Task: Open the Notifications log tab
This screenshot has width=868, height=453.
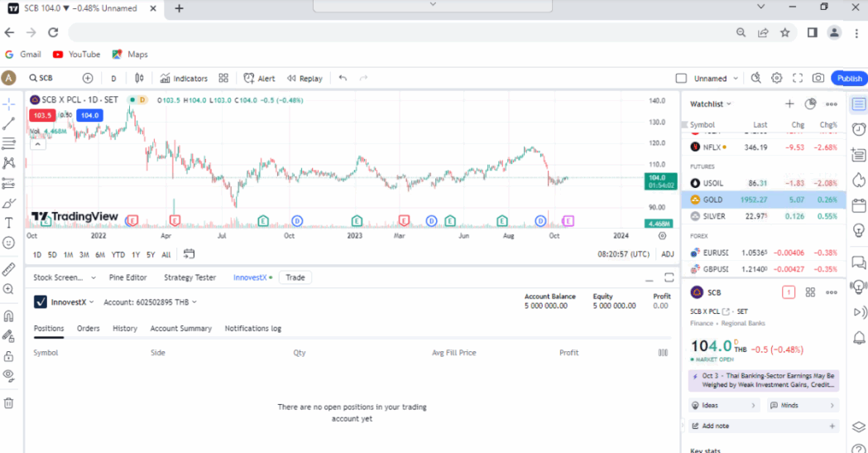Action: click(x=253, y=329)
